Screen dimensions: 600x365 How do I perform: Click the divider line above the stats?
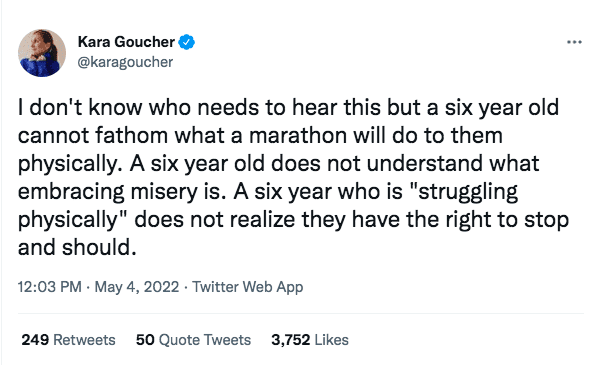pos(301,314)
